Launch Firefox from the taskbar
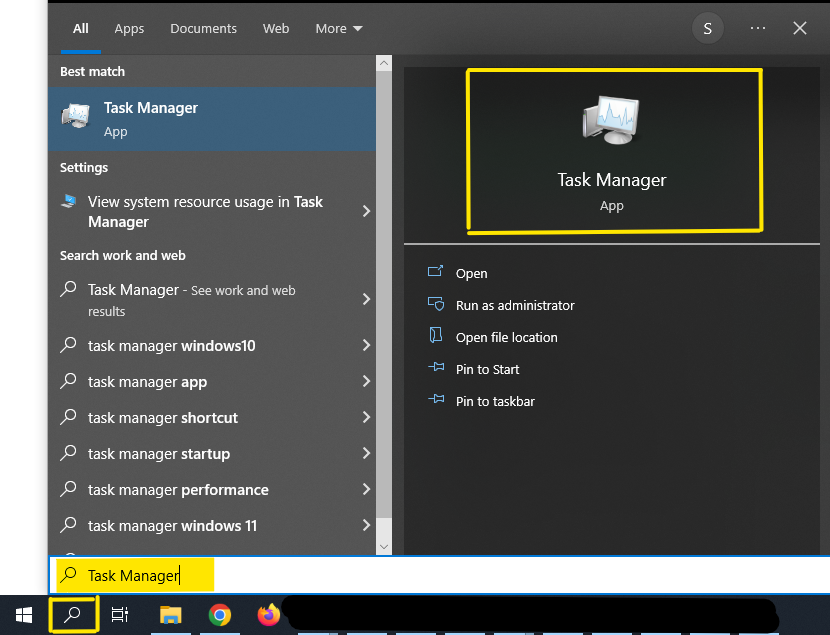Image resolution: width=830 pixels, height=635 pixels. click(x=268, y=615)
